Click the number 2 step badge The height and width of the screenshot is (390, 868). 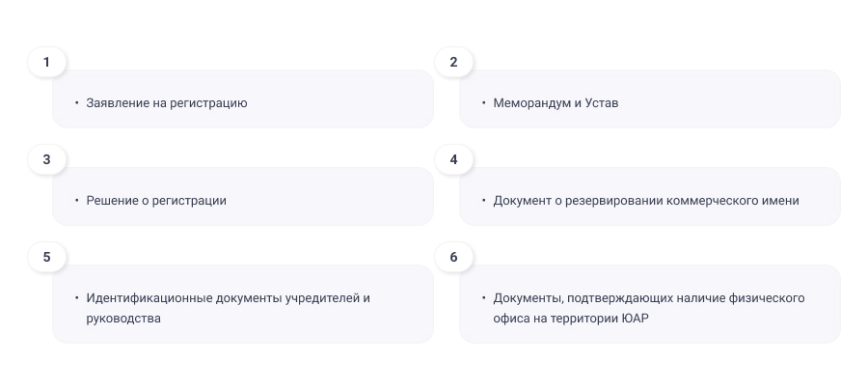pos(453,62)
